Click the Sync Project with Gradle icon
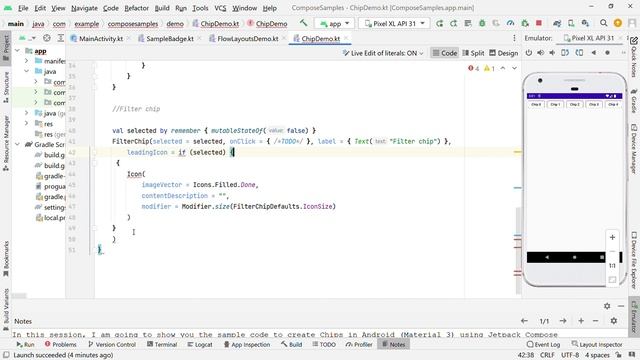640x360 pixels. click(x=557, y=23)
